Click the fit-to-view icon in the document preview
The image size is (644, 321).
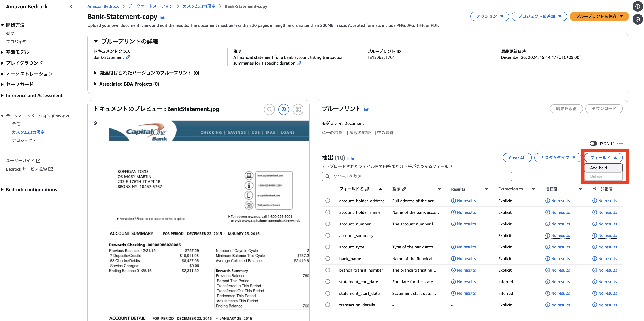click(x=298, y=109)
